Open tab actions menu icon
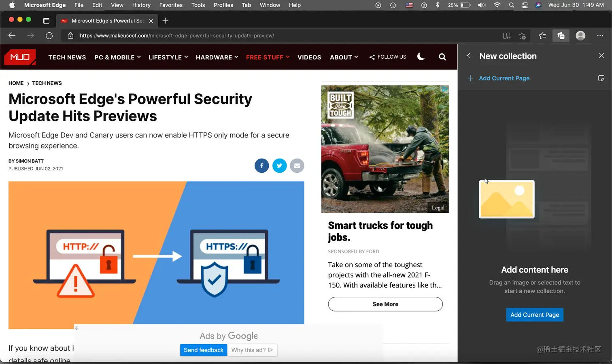 coord(46,21)
